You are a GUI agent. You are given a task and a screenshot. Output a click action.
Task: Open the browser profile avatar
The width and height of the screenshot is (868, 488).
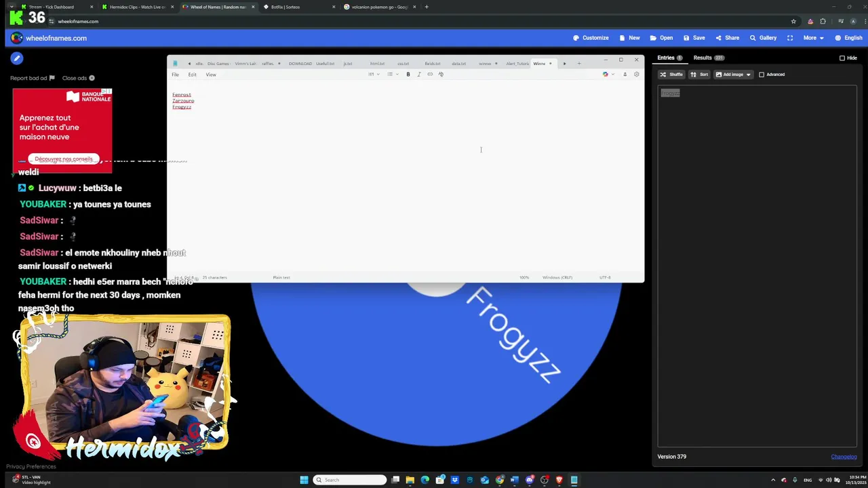pos(853,22)
